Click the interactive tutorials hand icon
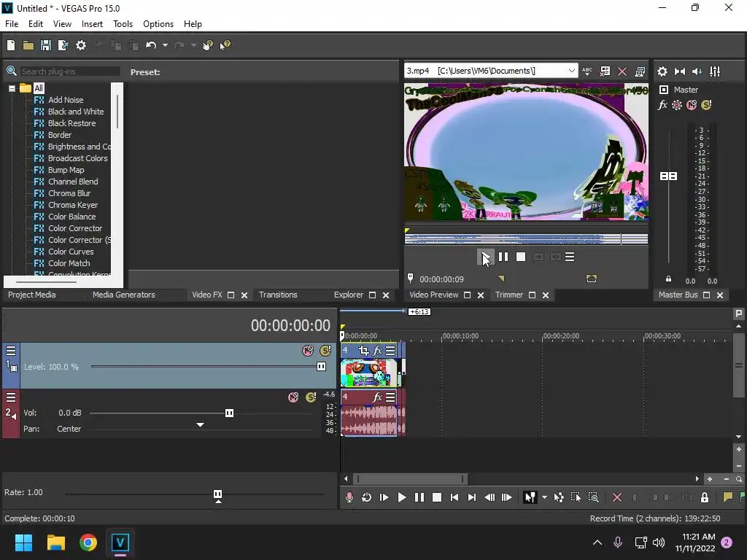Screen dimensions: 747x560 tap(207, 45)
